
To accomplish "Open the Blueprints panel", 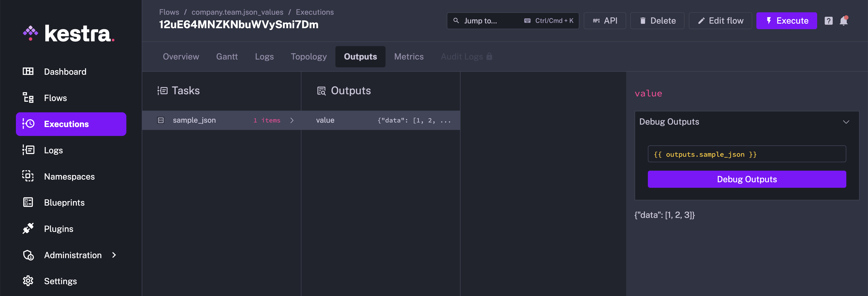I will point(64,202).
